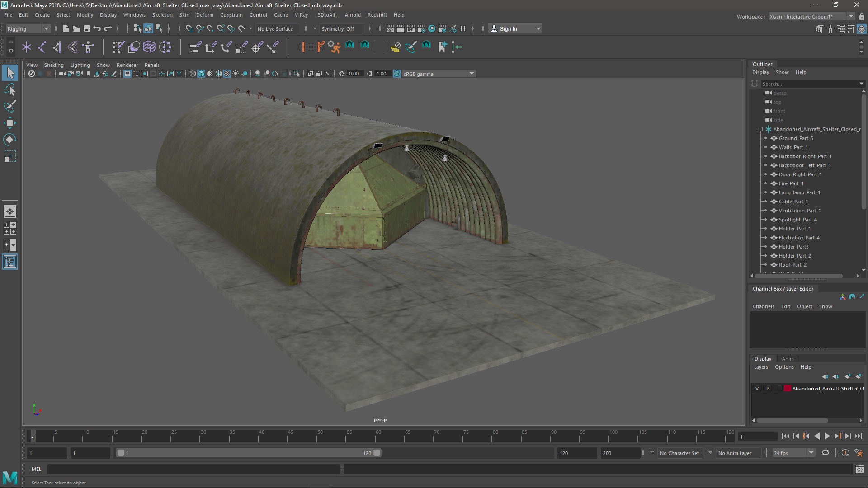
Task: Play animation forwards
Action: [827, 436]
